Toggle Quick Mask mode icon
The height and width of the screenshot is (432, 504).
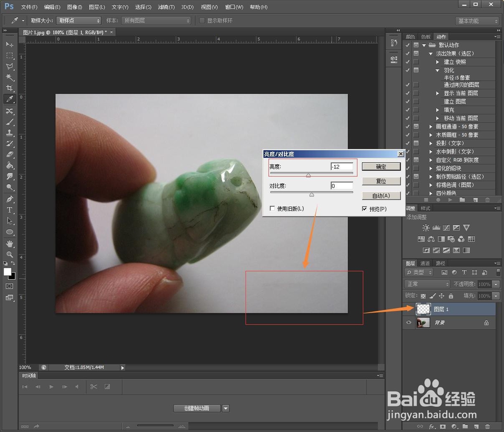[x=9, y=286]
